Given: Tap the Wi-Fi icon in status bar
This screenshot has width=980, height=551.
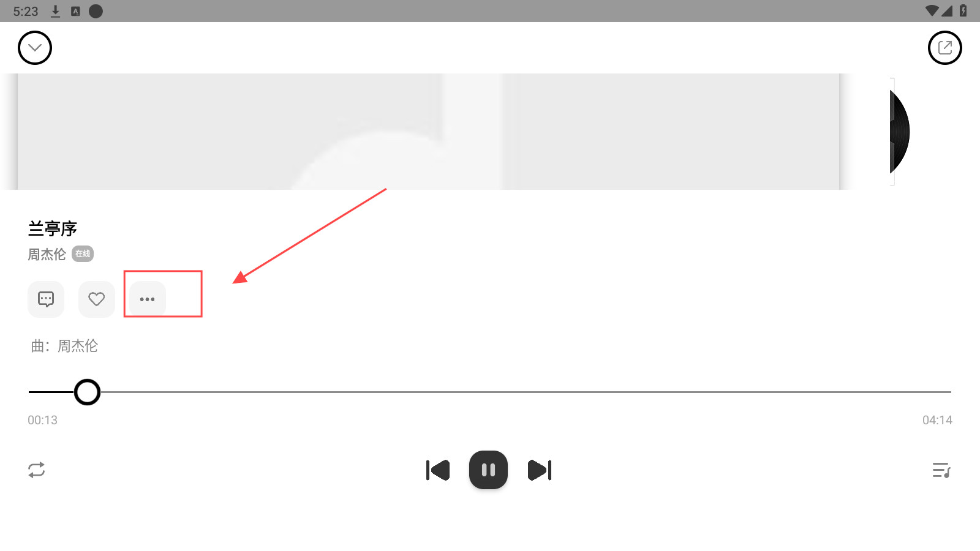Looking at the screenshot, I should [x=932, y=11].
